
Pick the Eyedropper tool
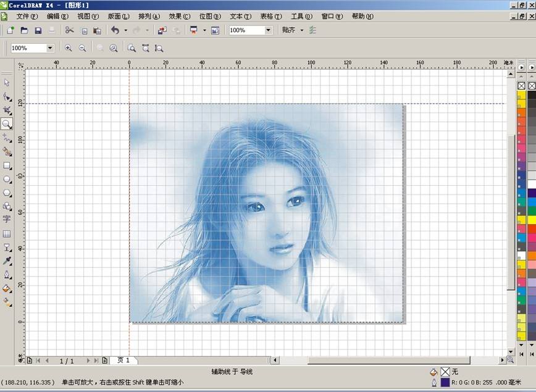(7, 261)
